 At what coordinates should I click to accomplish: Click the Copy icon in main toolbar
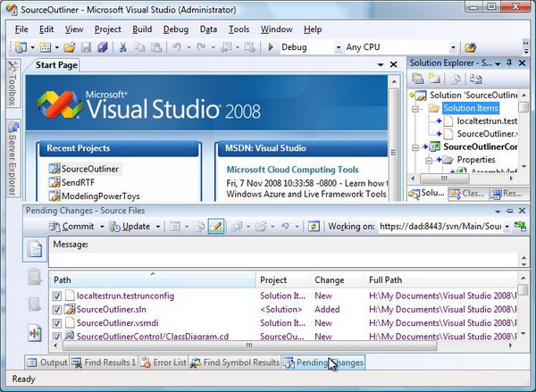click(139, 47)
